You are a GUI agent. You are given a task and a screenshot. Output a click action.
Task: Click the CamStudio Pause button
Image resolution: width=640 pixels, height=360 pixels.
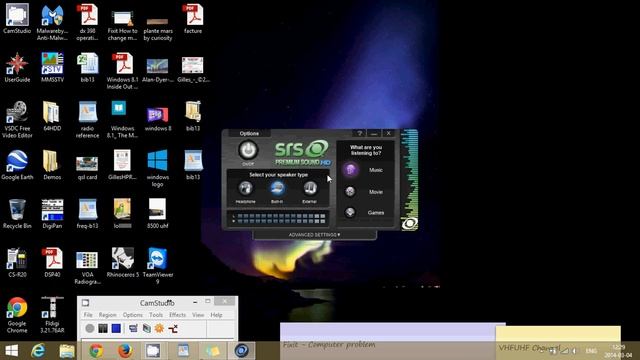(103, 328)
